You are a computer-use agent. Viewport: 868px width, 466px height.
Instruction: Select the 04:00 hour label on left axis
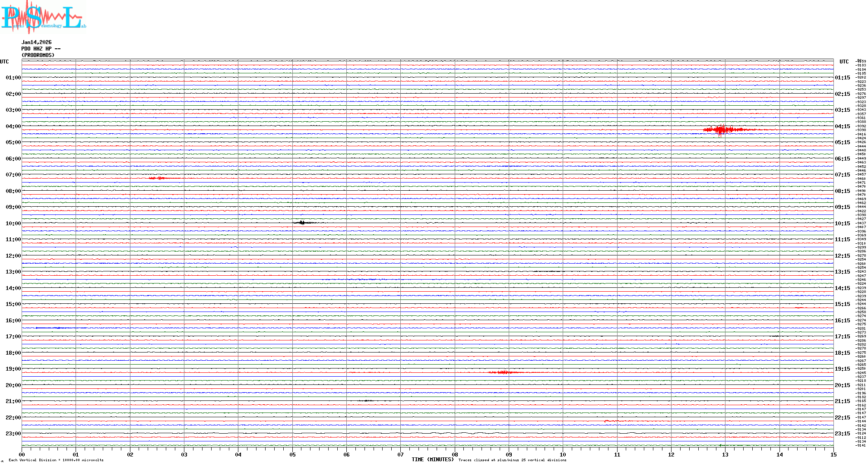click(13, 126)
